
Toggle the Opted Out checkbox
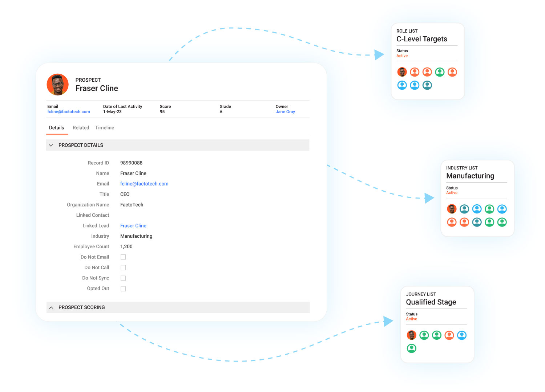point(123,288)
